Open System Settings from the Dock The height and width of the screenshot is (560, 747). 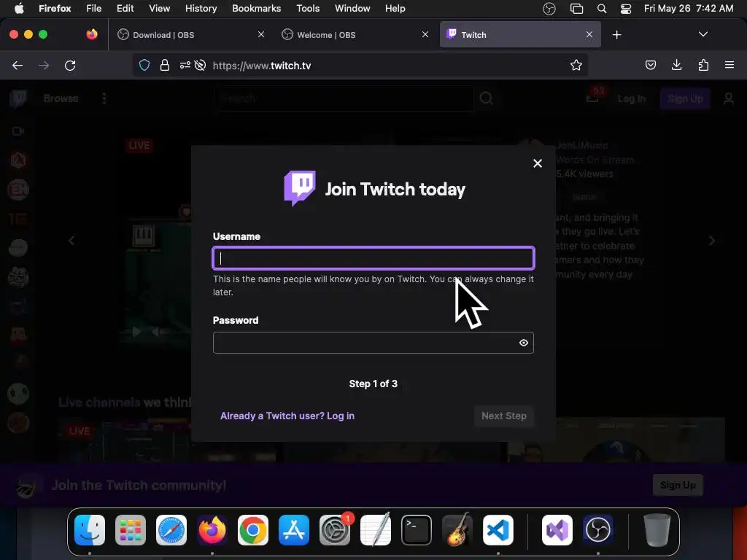[334, 530]
